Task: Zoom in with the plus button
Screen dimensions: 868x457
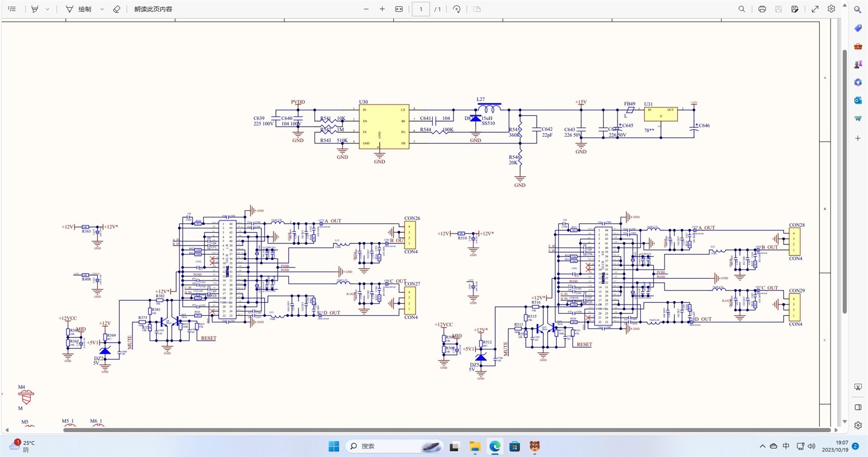Action: click(382, 9)
